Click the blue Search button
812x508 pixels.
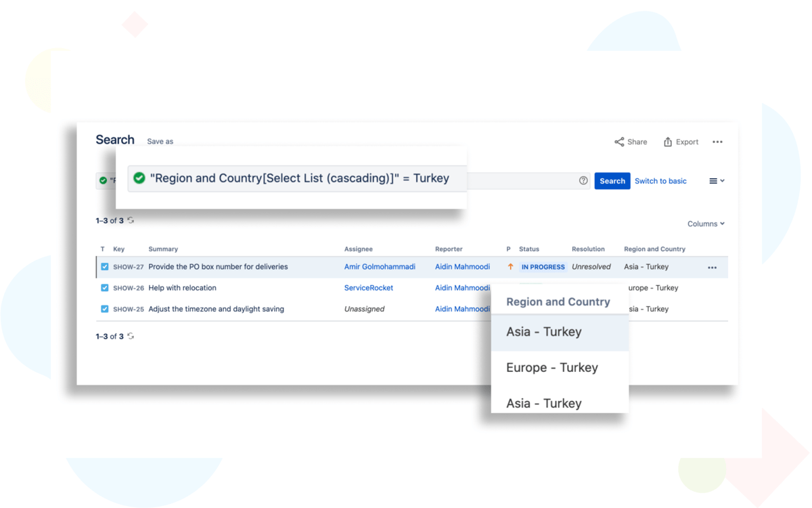click(612, 181)
